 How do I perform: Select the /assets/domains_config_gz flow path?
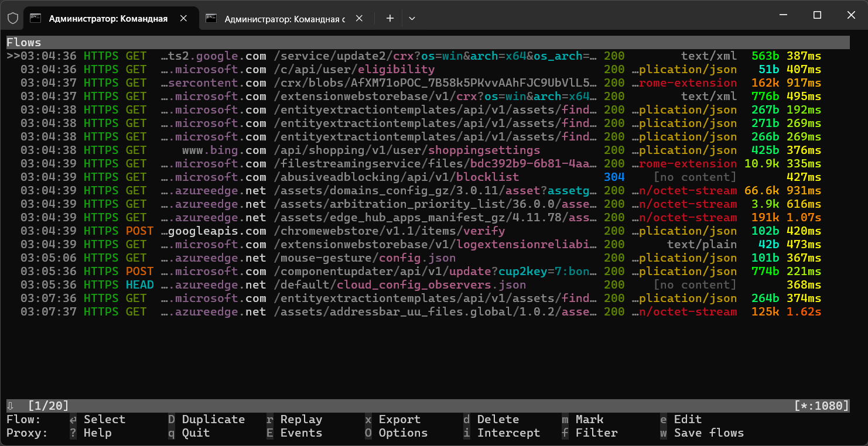pos(435,191)
